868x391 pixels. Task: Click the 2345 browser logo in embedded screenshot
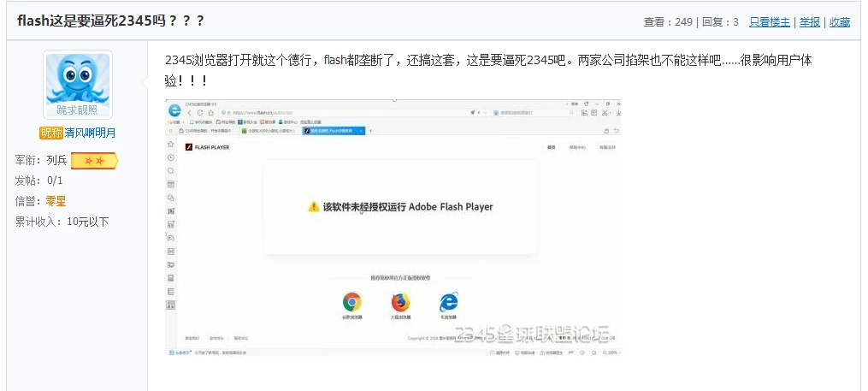174,110
